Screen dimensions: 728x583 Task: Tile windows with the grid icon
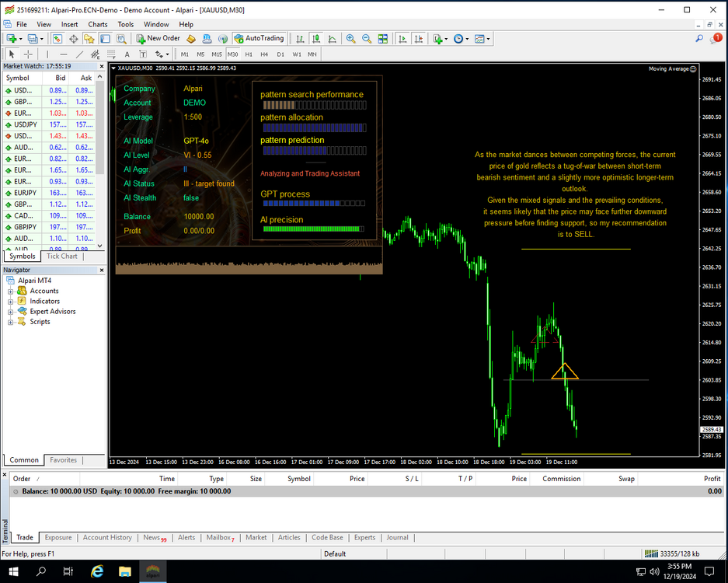pos(382,39)
